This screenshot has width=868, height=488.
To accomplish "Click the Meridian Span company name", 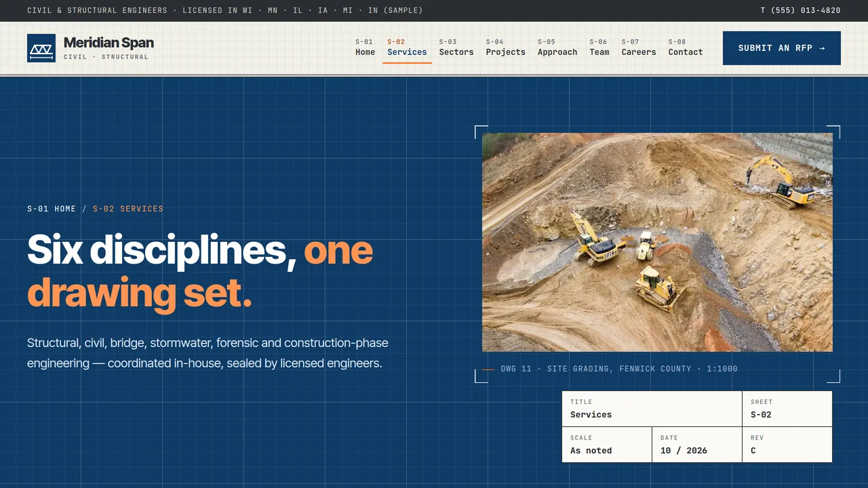I will click(108, 43).
